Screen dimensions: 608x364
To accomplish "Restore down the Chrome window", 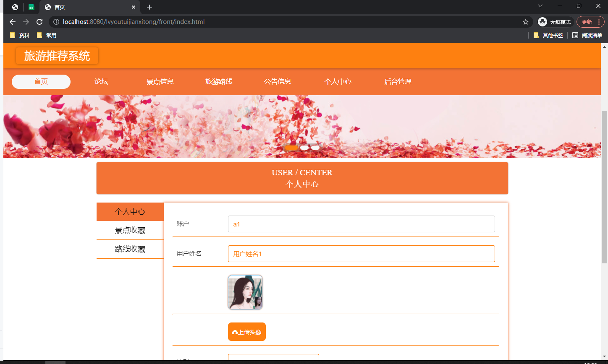I will point(579,6).
